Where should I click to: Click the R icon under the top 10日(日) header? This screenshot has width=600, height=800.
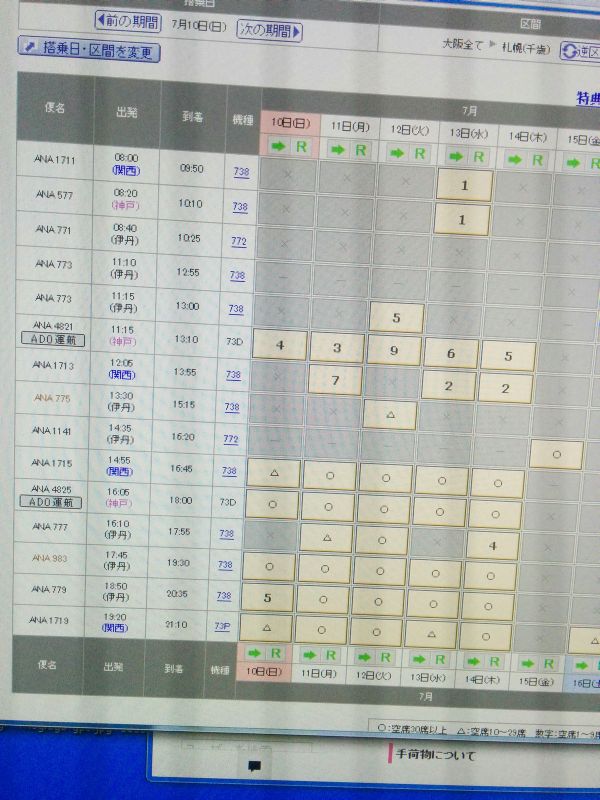coord(302,147)
